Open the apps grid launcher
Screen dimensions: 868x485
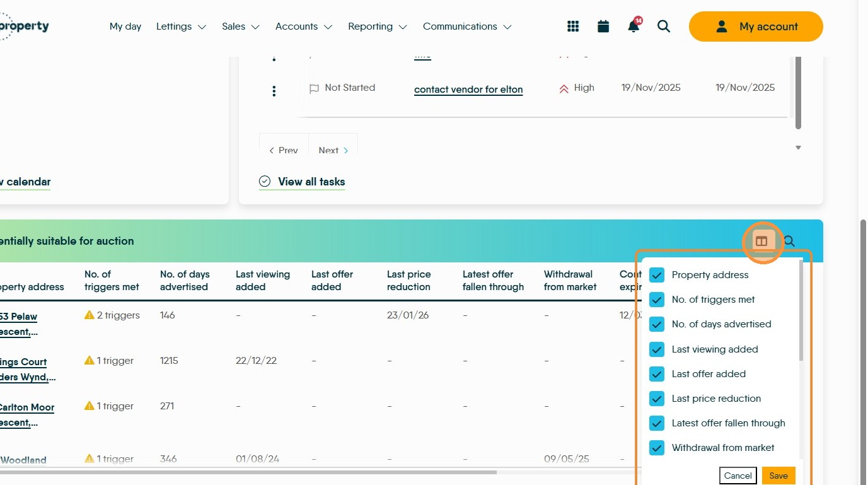pyautogui.click(x=573, y=26)
